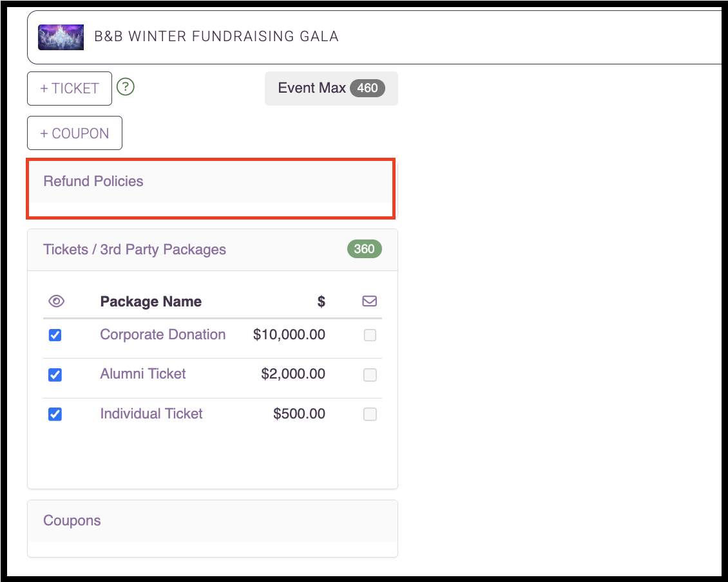Click the $10,000.00 price value
The image size is (728, 582).
[x=289, y=335]
